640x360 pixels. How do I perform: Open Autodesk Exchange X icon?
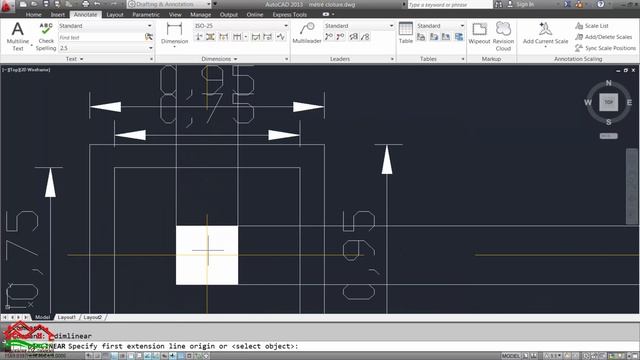[x=567, y=4]
